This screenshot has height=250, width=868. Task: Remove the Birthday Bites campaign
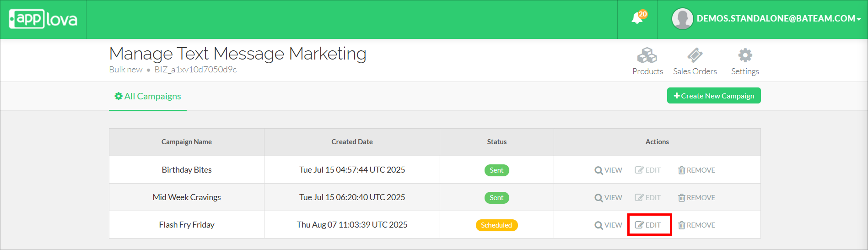pos(696,170)
